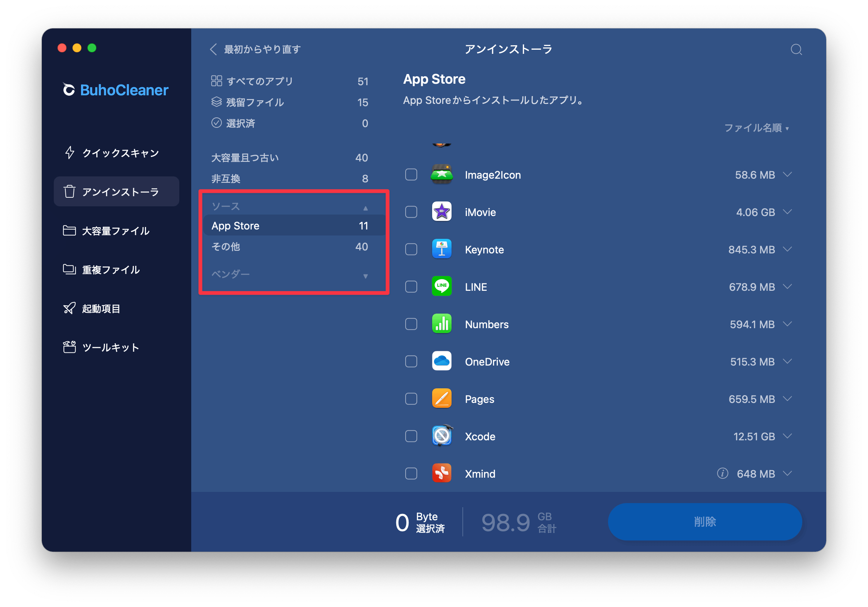
Task: Select the Keynote checkbox
Action: 411,249
